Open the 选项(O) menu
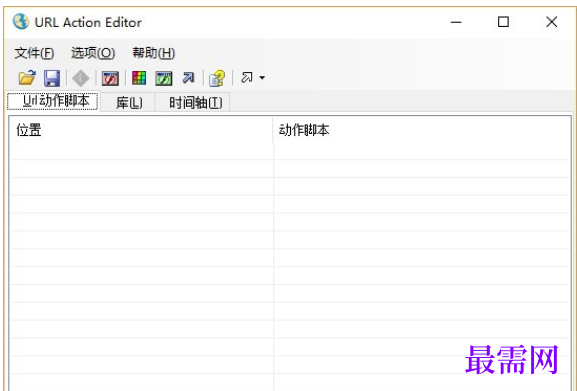 (93, 53)
